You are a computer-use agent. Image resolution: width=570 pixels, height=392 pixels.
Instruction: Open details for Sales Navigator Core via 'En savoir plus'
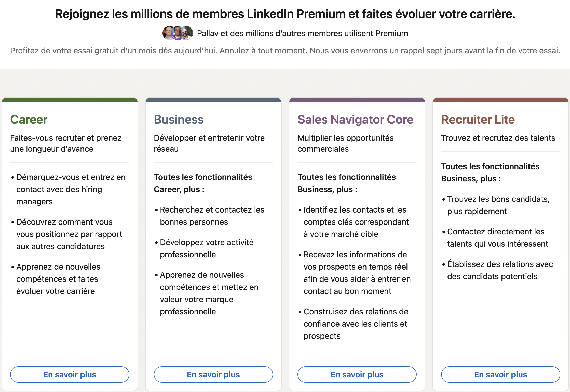(x=357, y=374)
